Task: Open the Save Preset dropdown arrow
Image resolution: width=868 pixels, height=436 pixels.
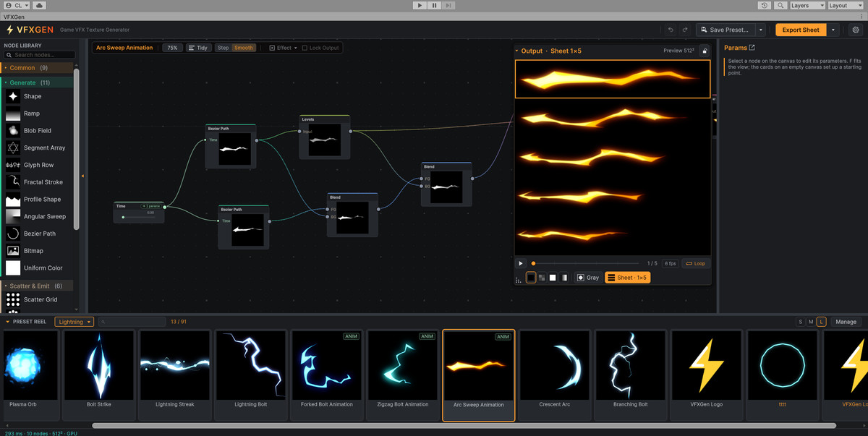Action: pos(761,30)
